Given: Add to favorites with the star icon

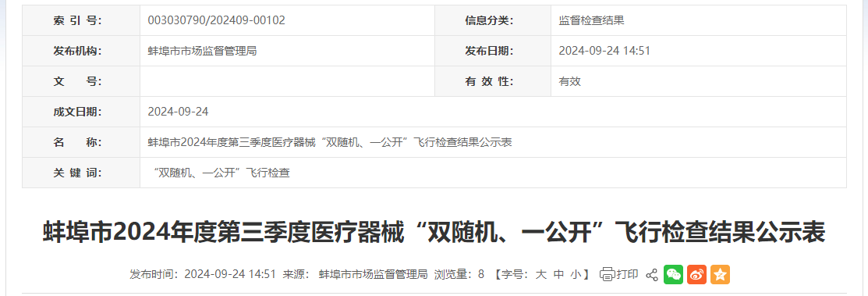Looking at the screenshot, I should pos(720,274).
